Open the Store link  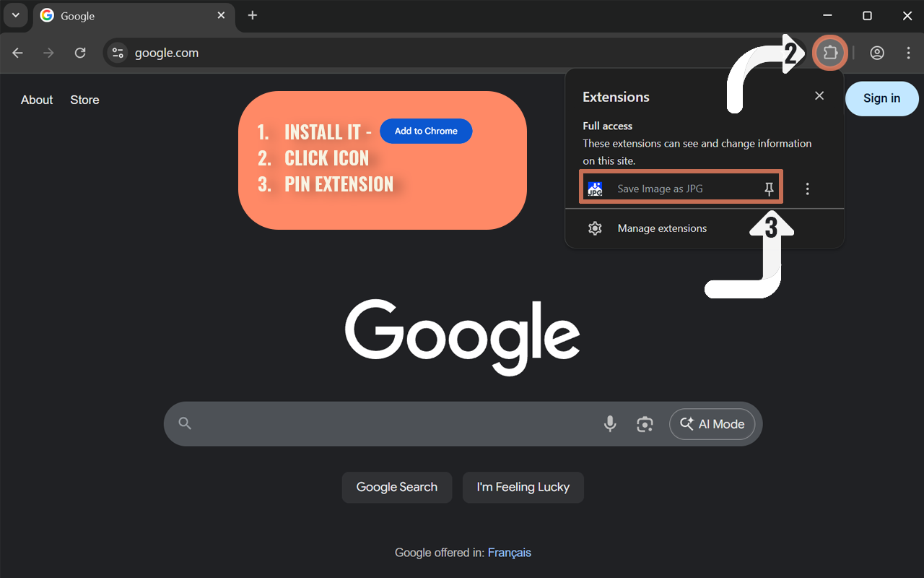(x=84, y=100)
